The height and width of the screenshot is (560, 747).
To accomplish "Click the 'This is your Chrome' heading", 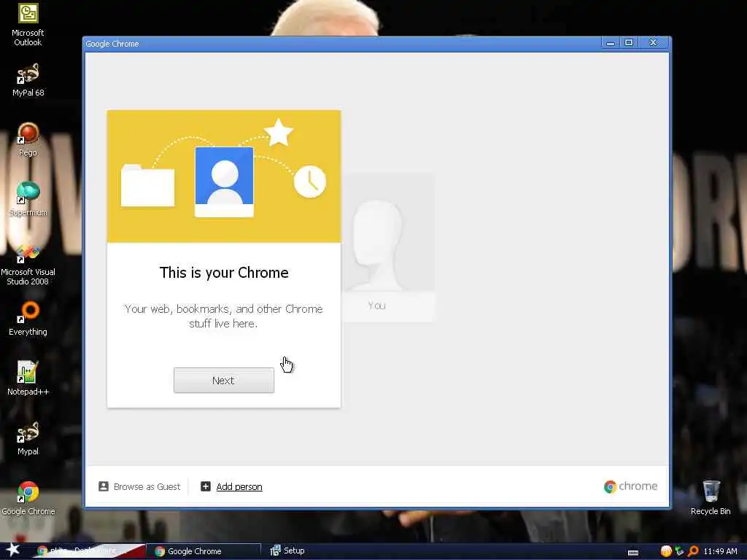I will [x=224, y=273].
